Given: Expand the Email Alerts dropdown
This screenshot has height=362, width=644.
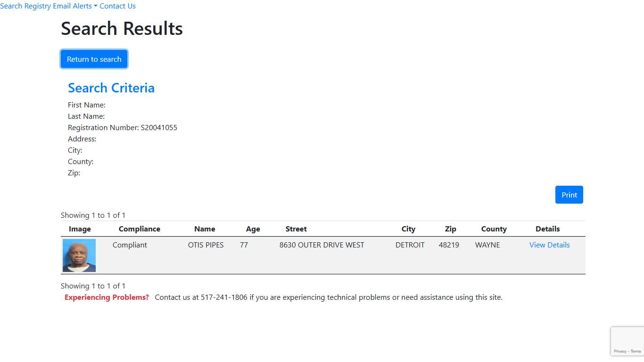Looking at the screenshot, I should (75, 6).
